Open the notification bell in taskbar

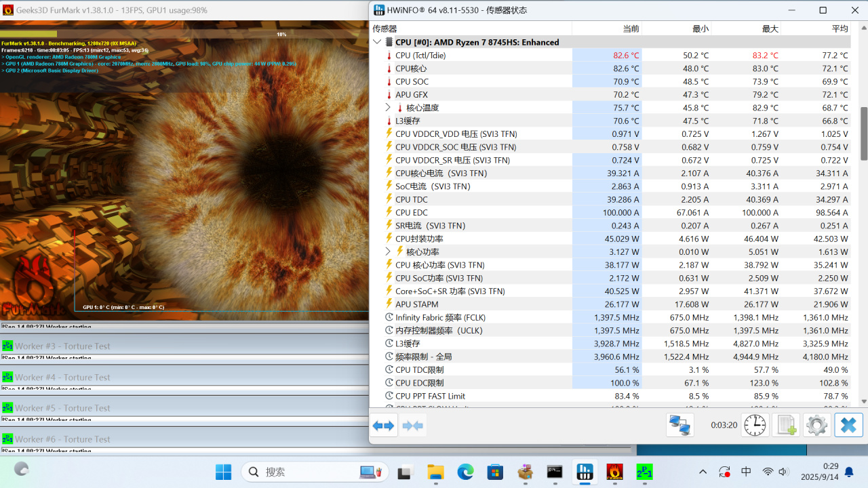850,472
